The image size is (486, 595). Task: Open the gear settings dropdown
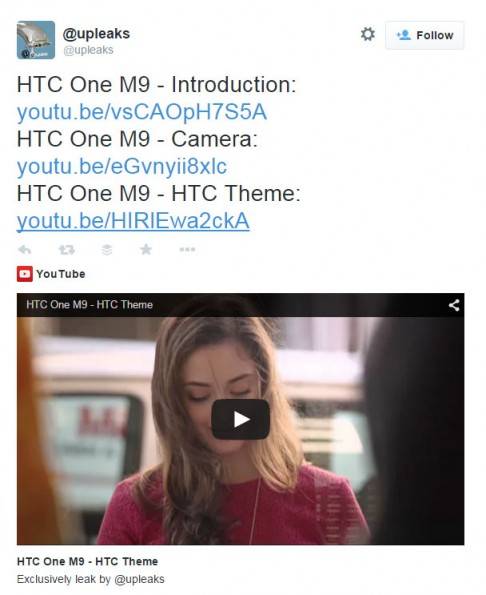tap(368, 34)
